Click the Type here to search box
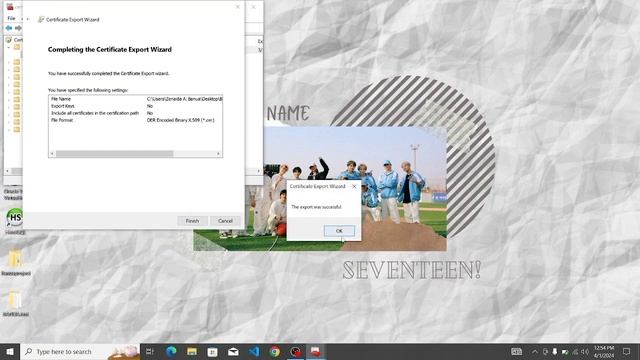The height and width of the screenshot is (360, 640). (80, 351)
